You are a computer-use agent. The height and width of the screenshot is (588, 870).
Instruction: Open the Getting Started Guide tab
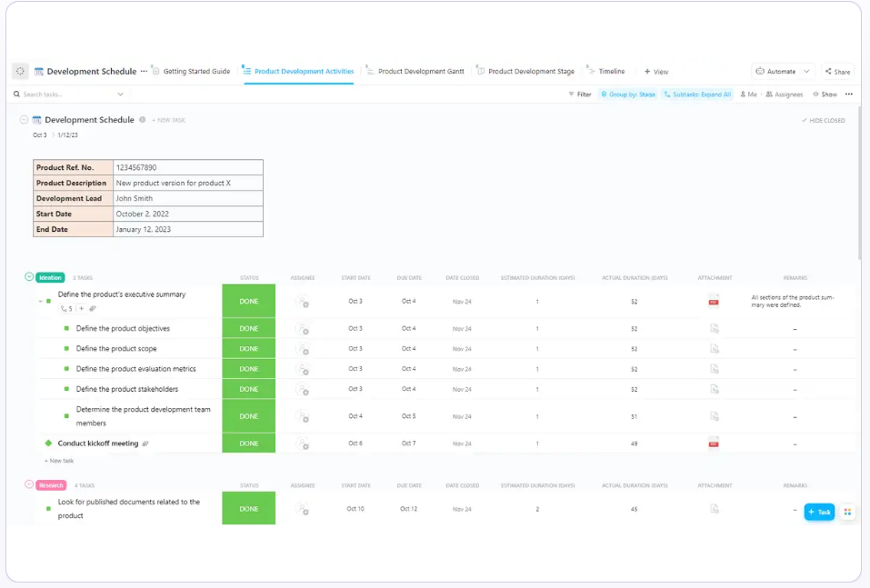pyautogui.click(x=191, y=71)
